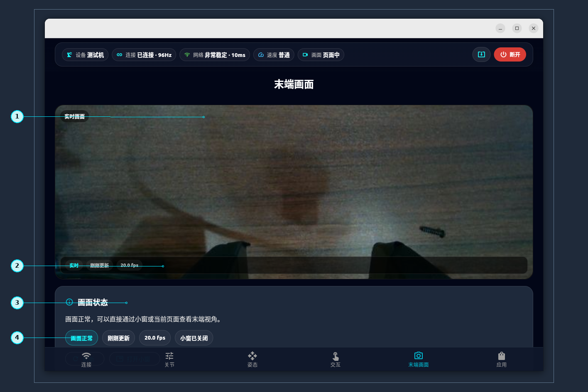588x392 pixels.
Task: Click the 连接 已连接 96Hz chip
Action: coord(144,55)
